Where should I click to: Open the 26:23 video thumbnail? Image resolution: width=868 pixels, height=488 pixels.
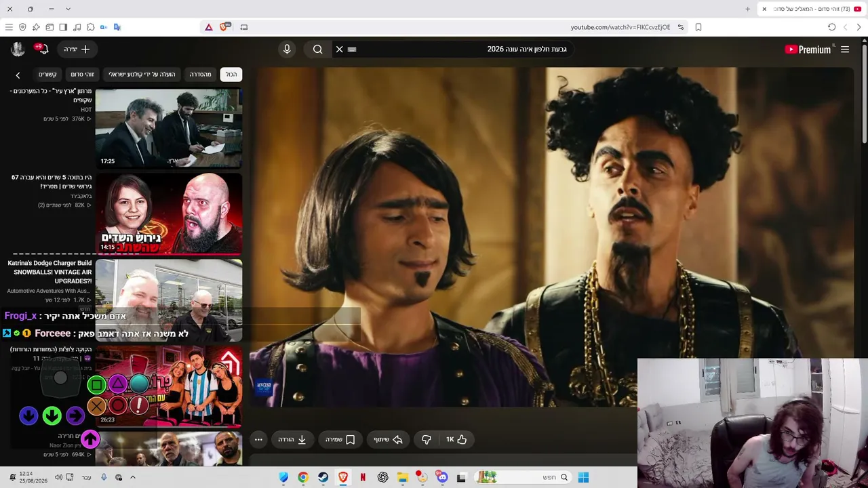click(x=169, y=386)
